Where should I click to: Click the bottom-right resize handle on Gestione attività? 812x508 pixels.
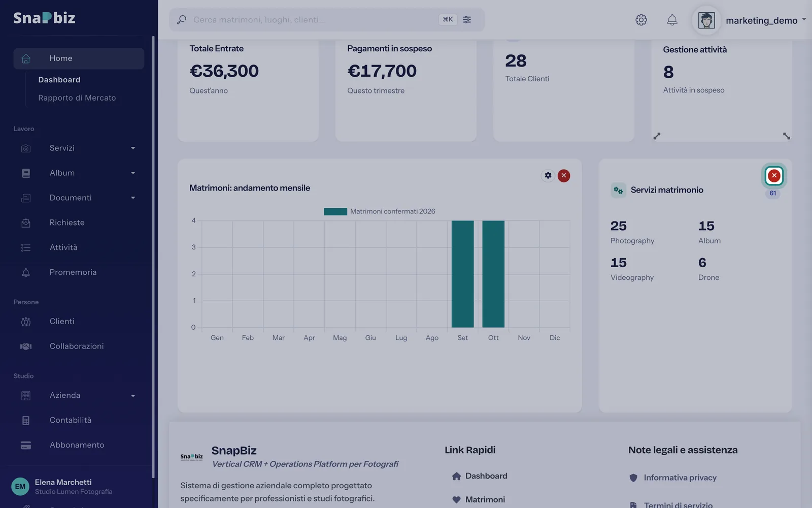pyautogui.click(x=786, y=136)
